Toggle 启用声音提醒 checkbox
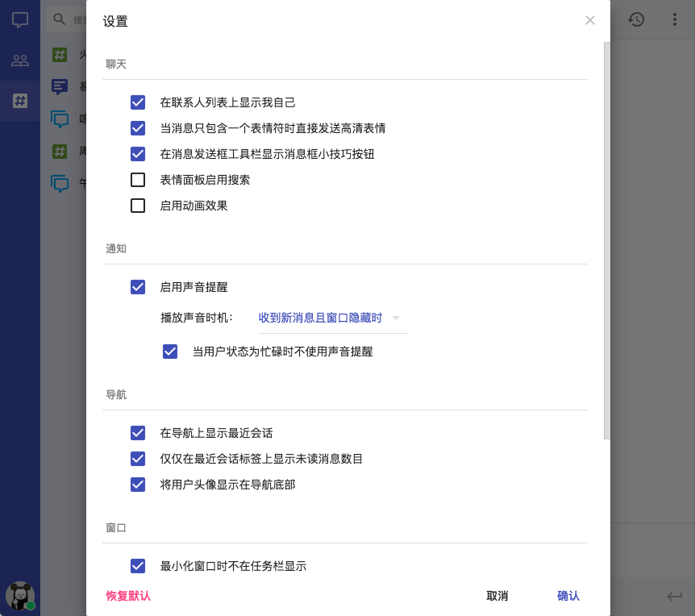The width and height of the screenshot is (695, 616). [x=138, y=287]
